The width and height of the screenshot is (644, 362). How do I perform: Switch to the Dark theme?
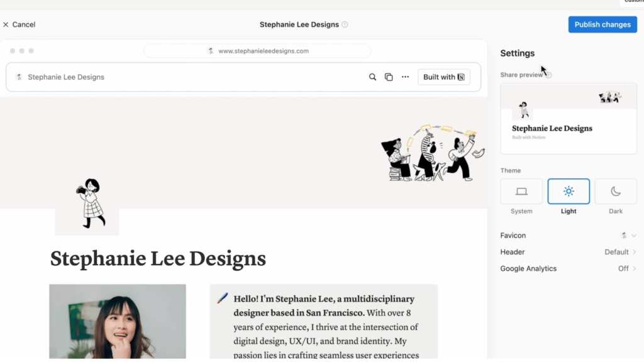pyautogui.click(x=616, y=192)
